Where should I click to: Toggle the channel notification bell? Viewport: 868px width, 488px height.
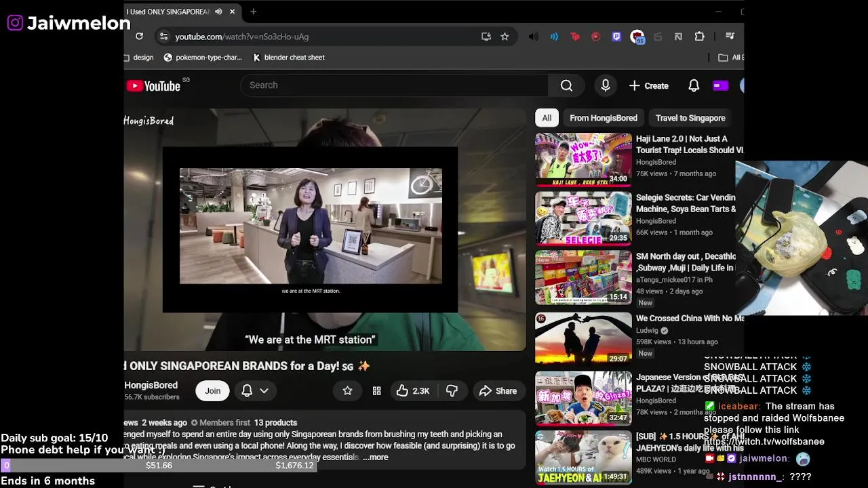click(247, 390)
